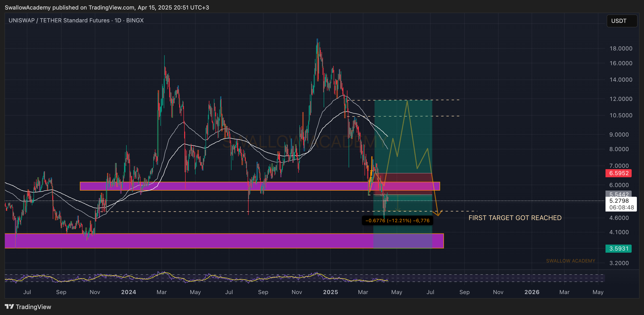Click the current price label 5.2798
This screenshot has width=644, height=315.
click(x=619, y=201)
